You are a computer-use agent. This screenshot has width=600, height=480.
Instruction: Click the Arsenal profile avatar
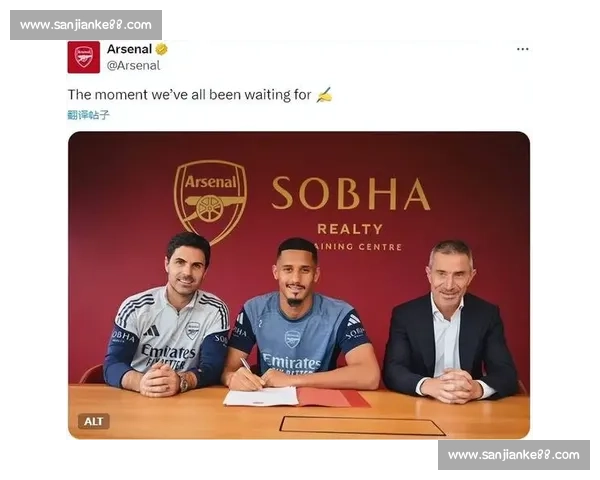[x=84, y=57]
